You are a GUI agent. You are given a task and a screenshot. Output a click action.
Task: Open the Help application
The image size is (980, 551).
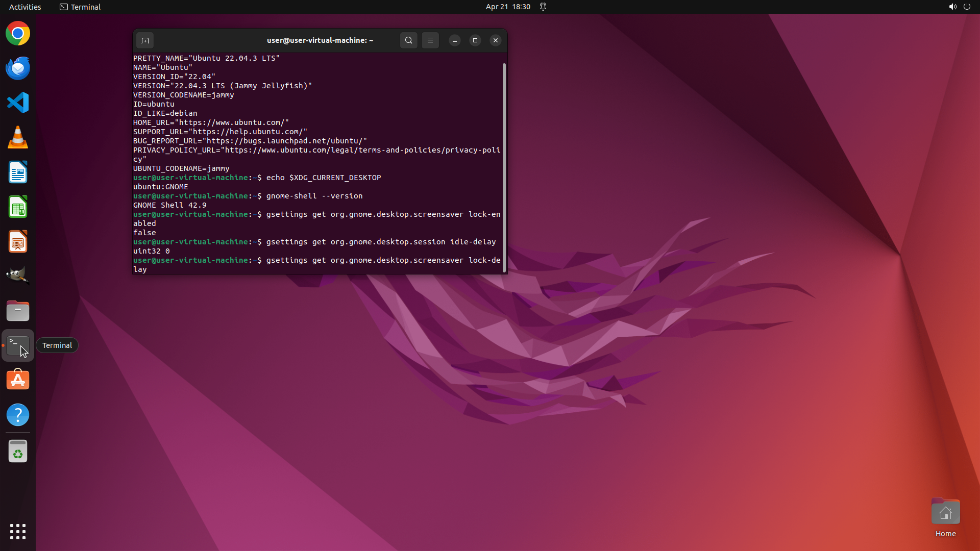click(x=18, y=415)
